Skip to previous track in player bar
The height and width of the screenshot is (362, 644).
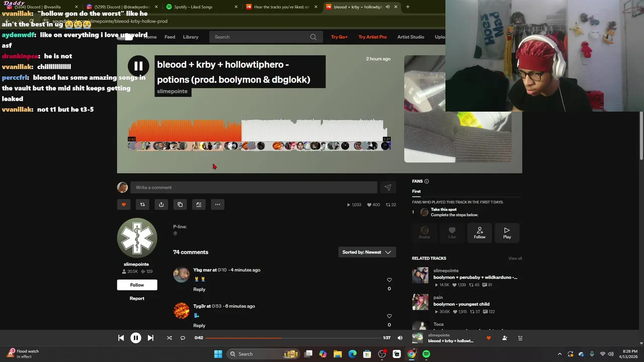click(121, 338)
